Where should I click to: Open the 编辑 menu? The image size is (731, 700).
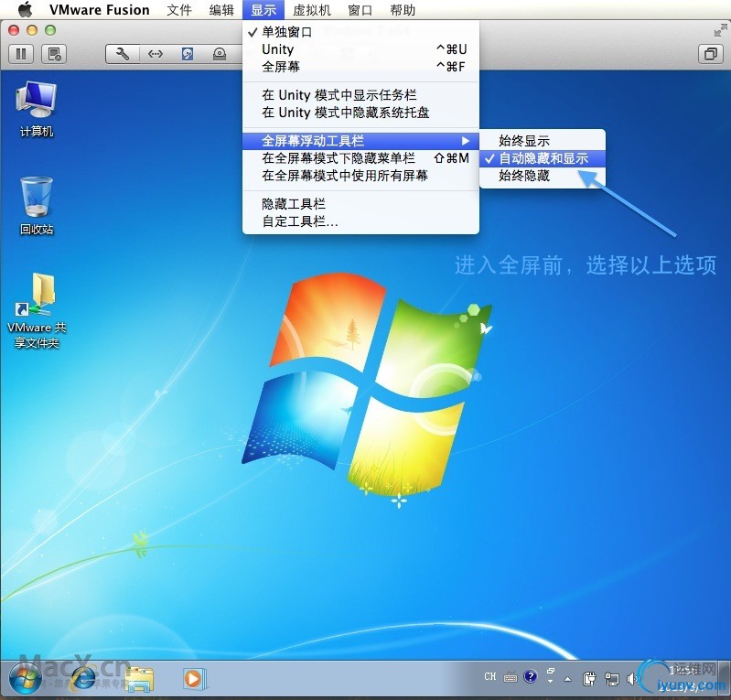click(x=221, y=10)
